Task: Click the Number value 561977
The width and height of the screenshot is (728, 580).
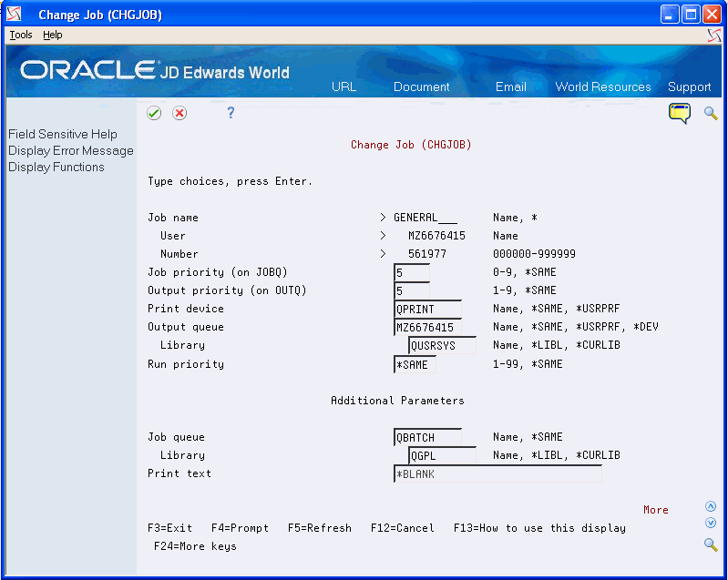Action: (x=427, y=254)
